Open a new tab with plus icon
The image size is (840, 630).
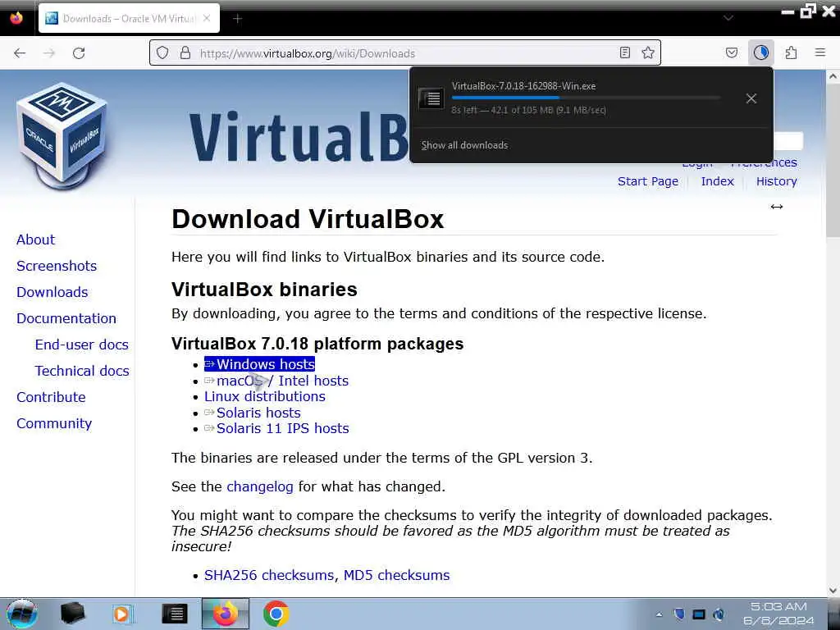pyautogui.click(x=238, y=19)
